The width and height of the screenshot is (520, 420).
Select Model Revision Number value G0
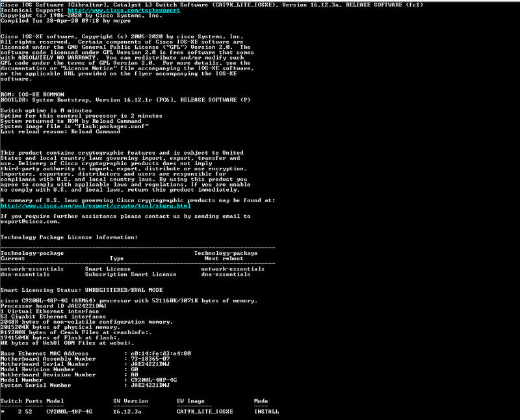point(135,369)
